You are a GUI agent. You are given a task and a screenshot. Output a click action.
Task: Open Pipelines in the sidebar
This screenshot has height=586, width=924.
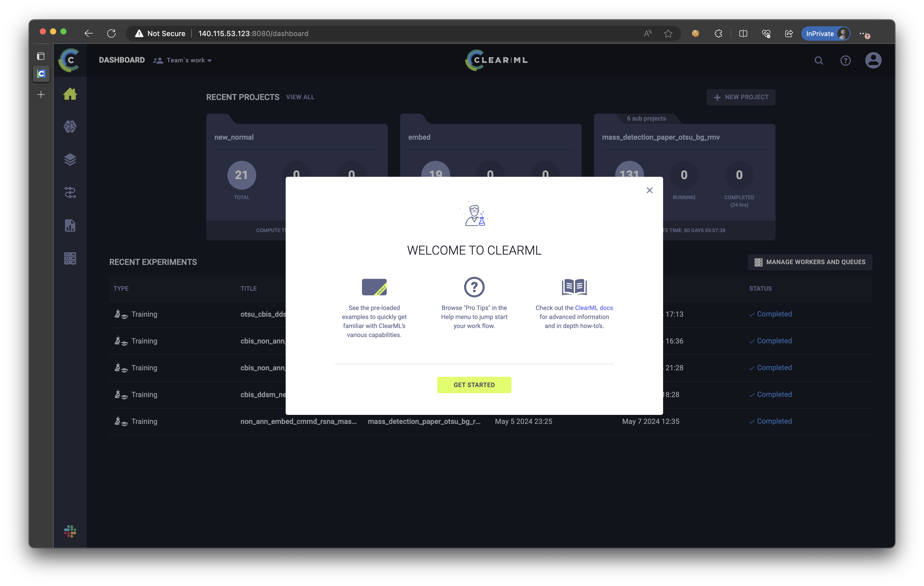point(70,192)
